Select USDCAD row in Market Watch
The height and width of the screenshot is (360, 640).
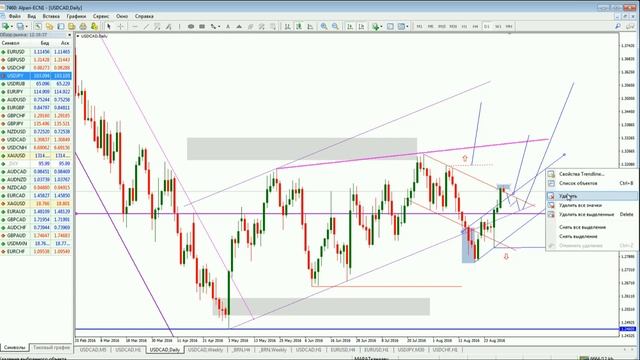point(36,140)
